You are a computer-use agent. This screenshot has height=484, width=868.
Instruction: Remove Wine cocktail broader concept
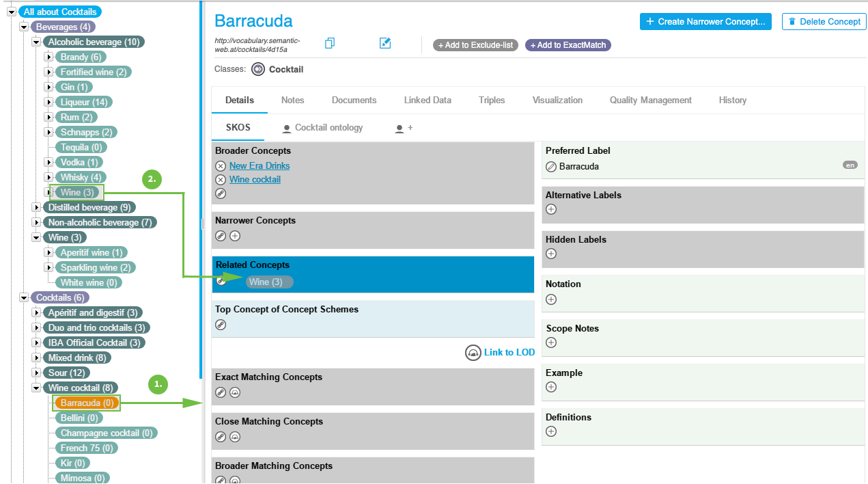(221, 180)
